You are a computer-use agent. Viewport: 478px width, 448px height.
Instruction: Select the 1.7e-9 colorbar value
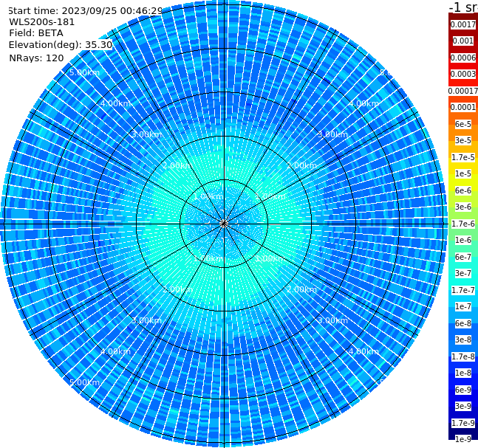coord(463,423)
